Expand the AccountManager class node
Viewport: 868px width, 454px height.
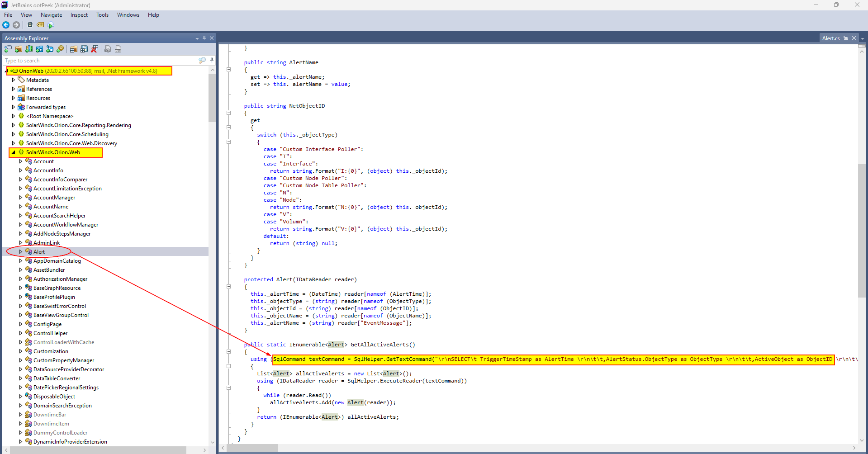[x=21, y=197]
